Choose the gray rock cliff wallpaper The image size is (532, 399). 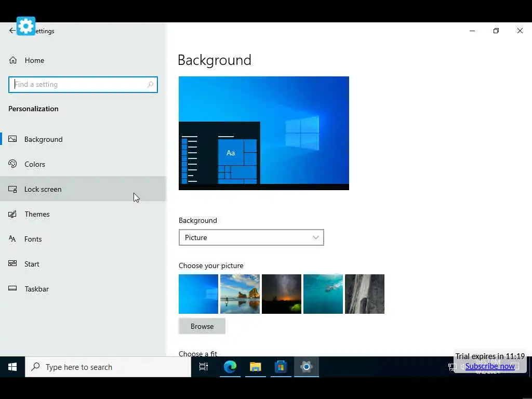[365, 294]
